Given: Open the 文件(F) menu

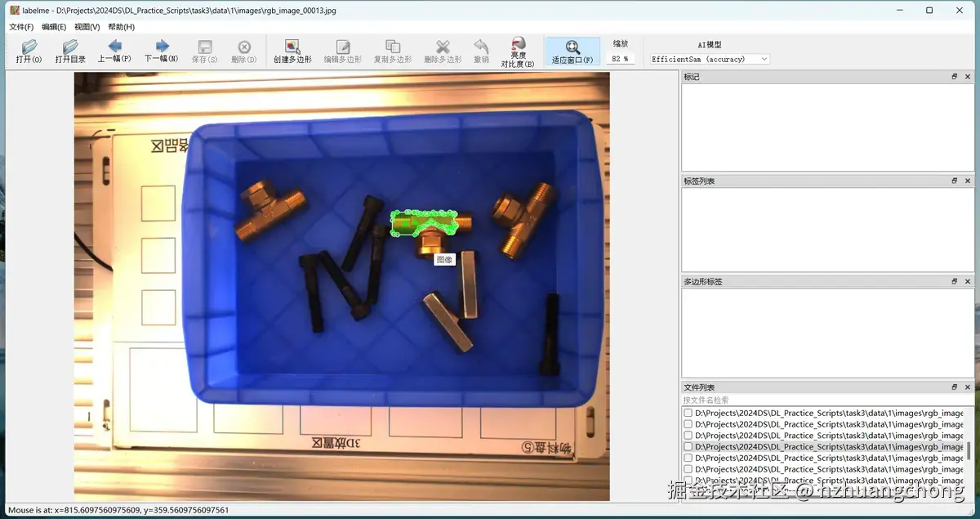Looking at the screenshot, I should tap(21, 27).
